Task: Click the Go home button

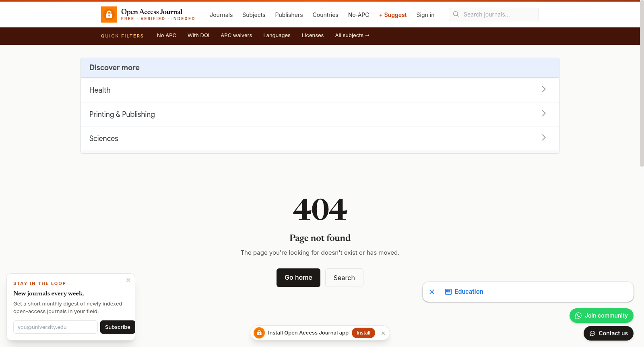Action: [298, 278]
